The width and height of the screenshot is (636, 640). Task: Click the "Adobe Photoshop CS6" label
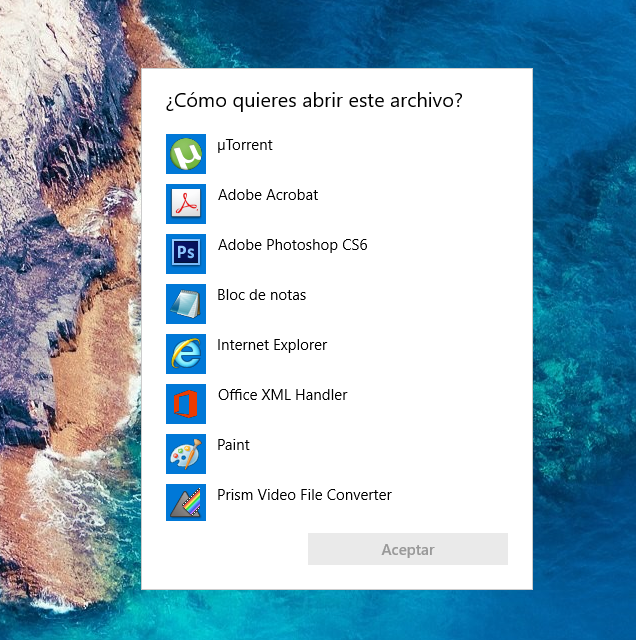[x=292, y=245]
